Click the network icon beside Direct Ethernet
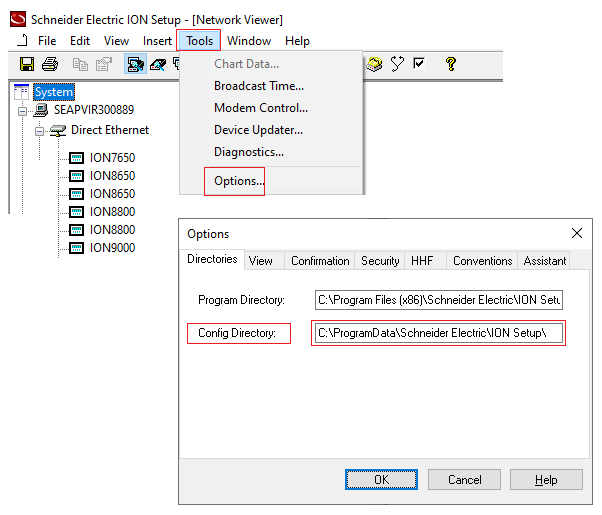 58,131
